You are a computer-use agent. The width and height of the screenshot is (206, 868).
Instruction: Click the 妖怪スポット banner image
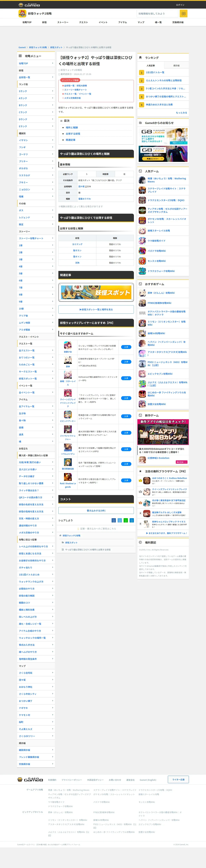96,293
